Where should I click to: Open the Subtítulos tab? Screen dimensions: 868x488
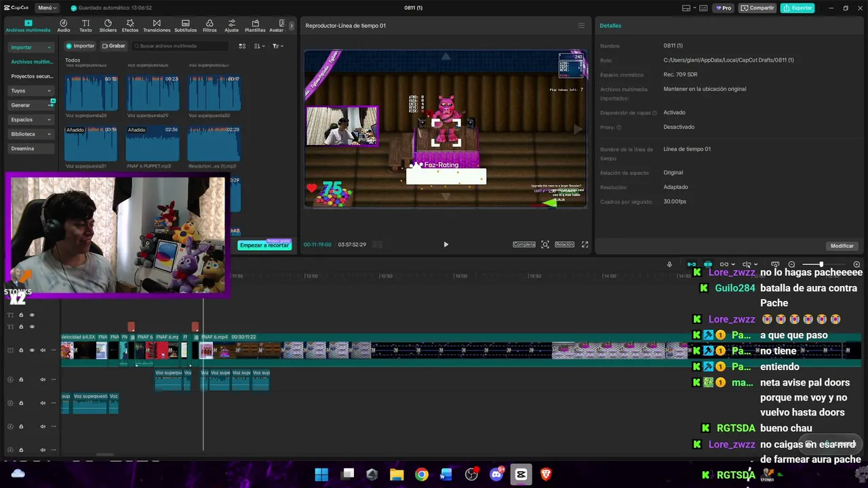tap(185, 26)
